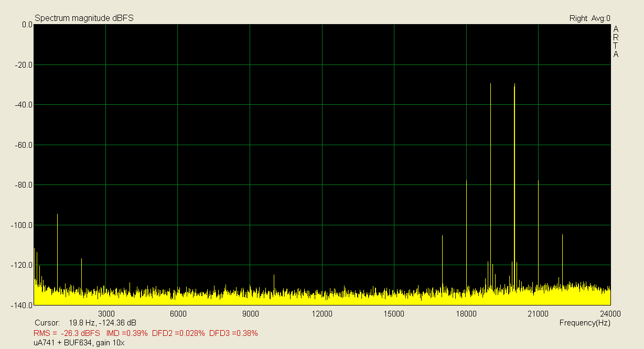Click the 'RMS = -26.3 dBFS' readout

(x=67, y=333)
